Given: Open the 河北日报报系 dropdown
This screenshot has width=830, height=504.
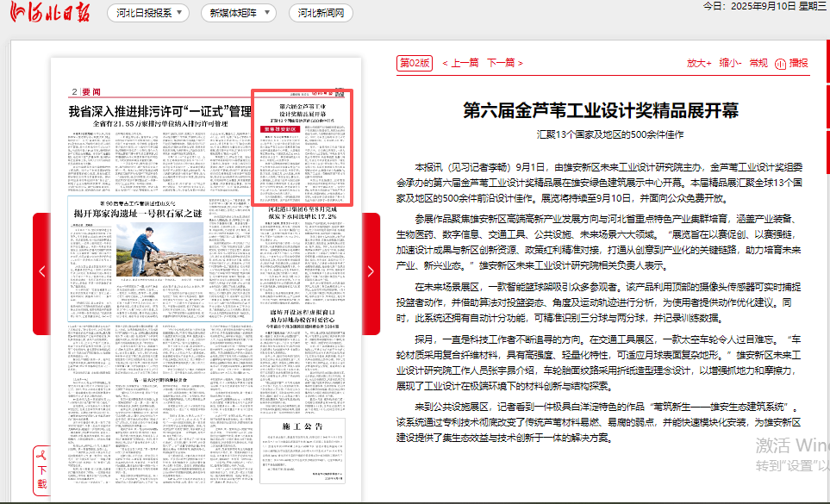Looking at the screenshot, I should 151,13.
